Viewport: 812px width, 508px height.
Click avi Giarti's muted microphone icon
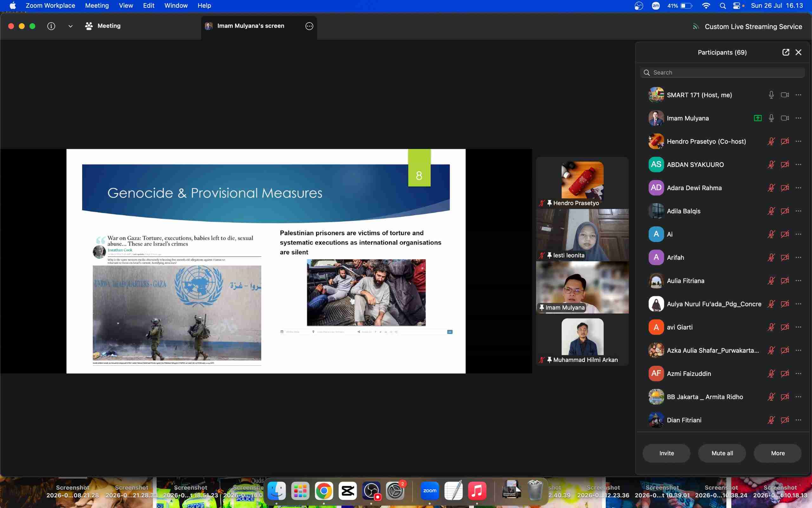pos(771,327)
